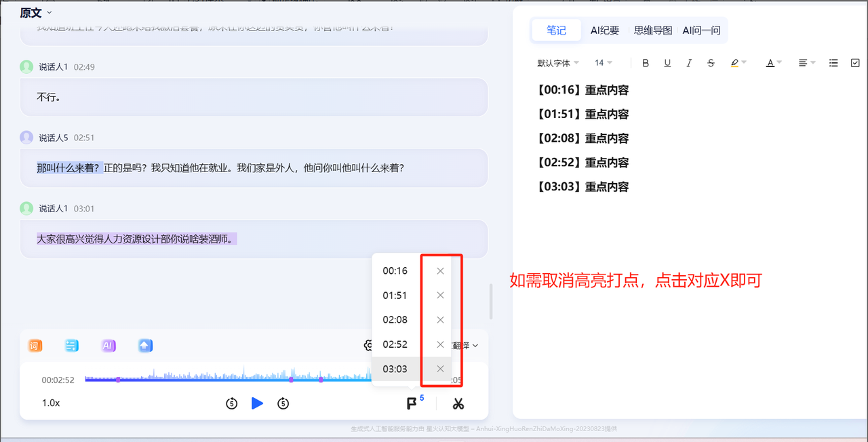Click the blue upload arrow icon
The height and width of the screenshot is (442, 868).
click(145, 346)
